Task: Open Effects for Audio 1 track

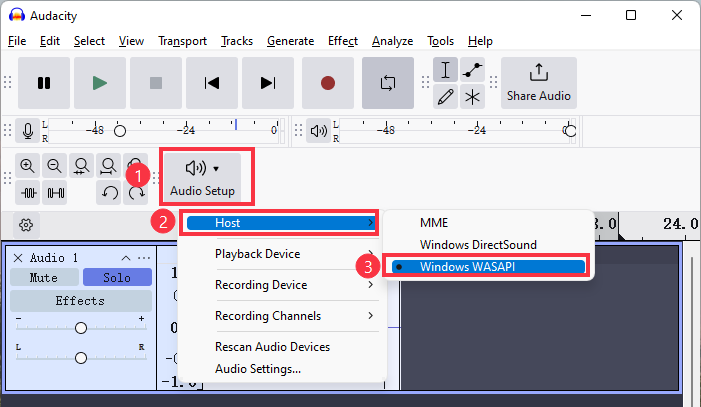Action: 80,301
